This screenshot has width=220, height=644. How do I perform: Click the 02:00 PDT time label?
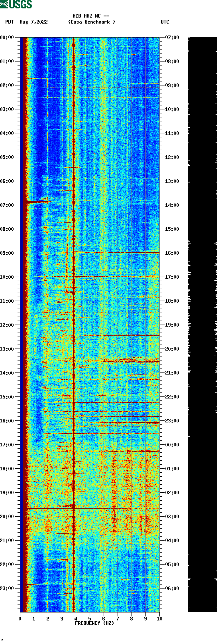point(7,85)
